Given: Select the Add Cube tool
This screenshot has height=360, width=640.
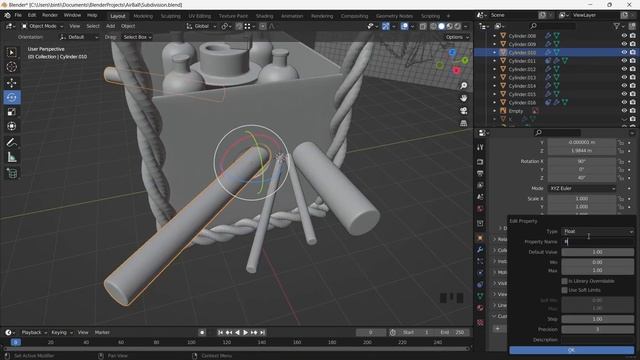Looking at the screenshot, I should click(x=11, y=173).
